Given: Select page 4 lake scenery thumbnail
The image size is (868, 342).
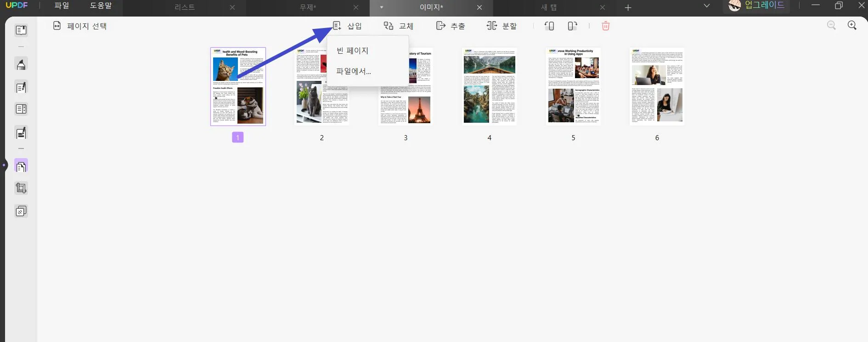Looking at the screenshot, I should (x=490, y=86).
